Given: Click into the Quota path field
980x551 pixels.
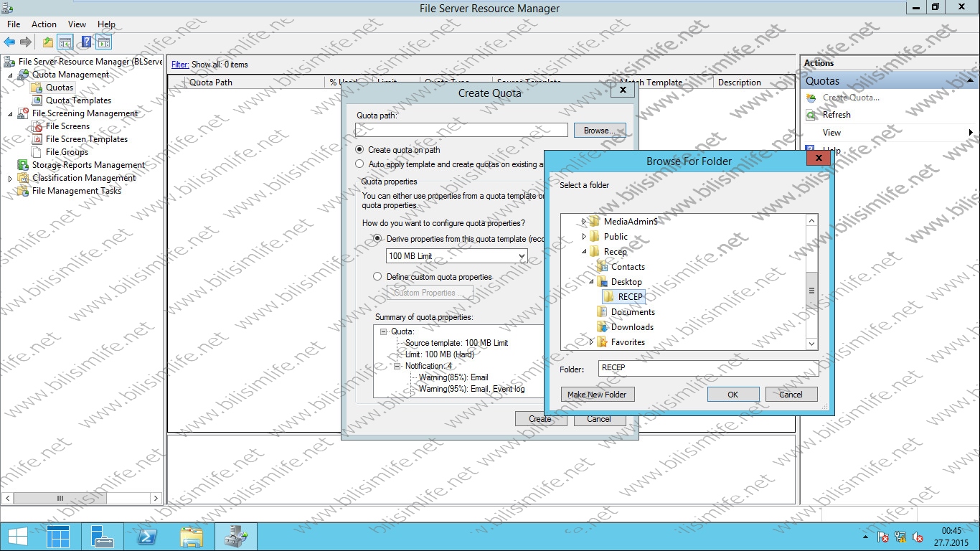Looking at the screenshot, I should pos(461,130).
